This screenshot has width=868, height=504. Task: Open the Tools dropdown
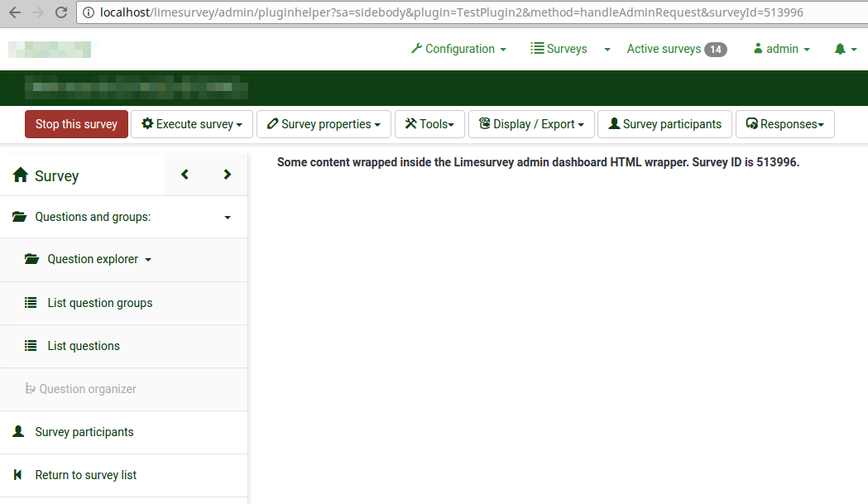tap(429, 124)
